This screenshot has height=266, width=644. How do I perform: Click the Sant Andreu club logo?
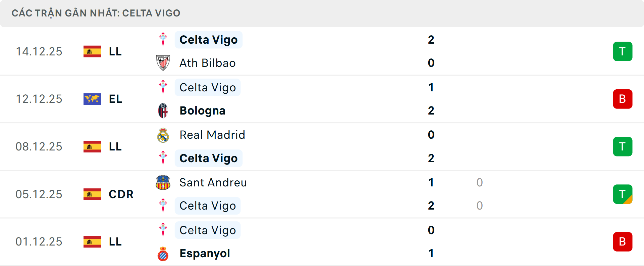pos(163,182)
